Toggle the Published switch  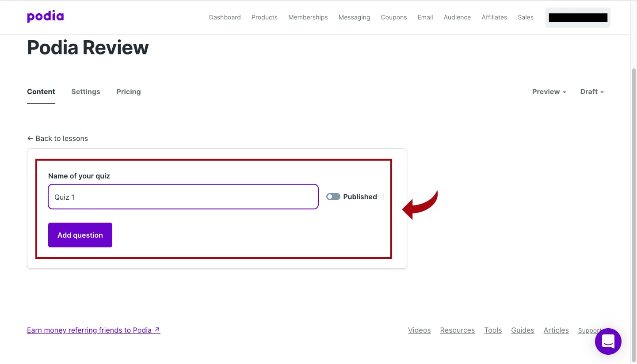pos(333,197)
